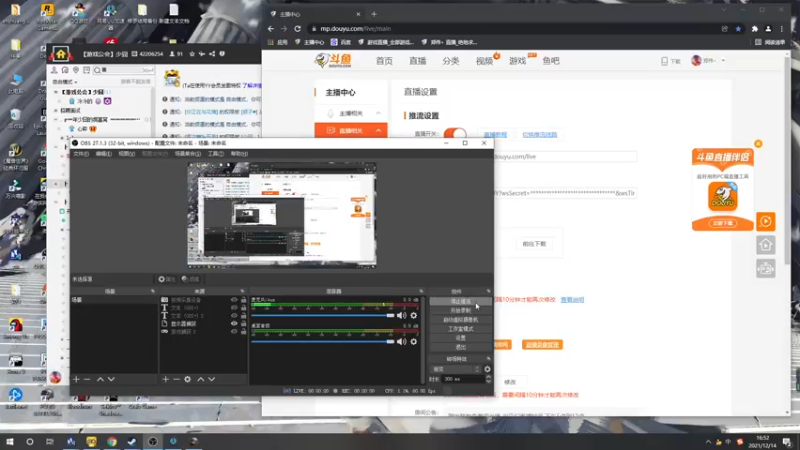Adjust transition duration stepper in OBS
This screenshot has height=450, width=800.
coord(488,380)
